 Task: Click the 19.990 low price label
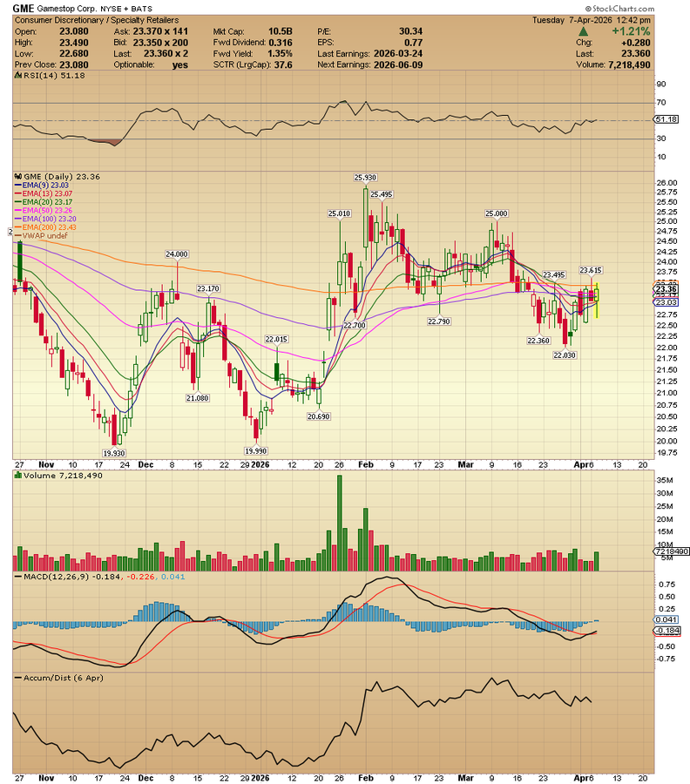(255, 451)
